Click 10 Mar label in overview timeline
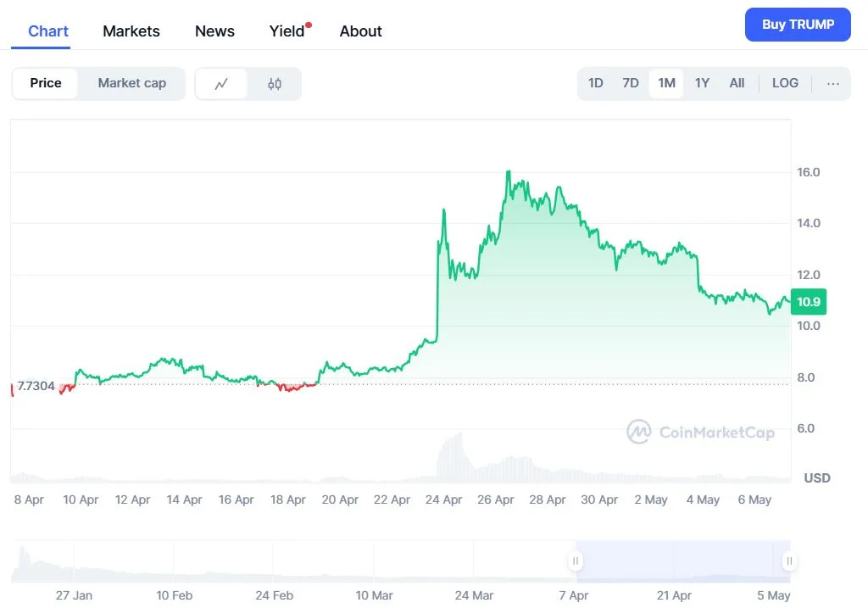 374,595
